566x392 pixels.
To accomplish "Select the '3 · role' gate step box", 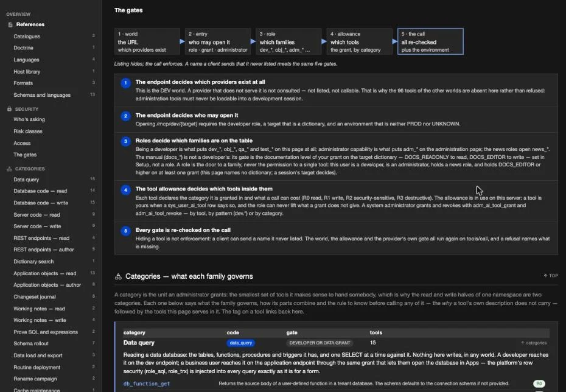I will click(x=288, y=41).
